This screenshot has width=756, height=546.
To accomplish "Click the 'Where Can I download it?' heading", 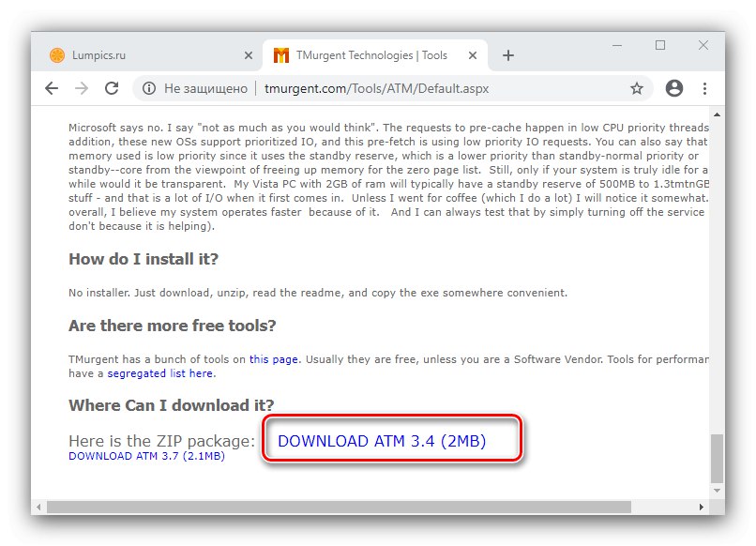I will coord(171,405).
